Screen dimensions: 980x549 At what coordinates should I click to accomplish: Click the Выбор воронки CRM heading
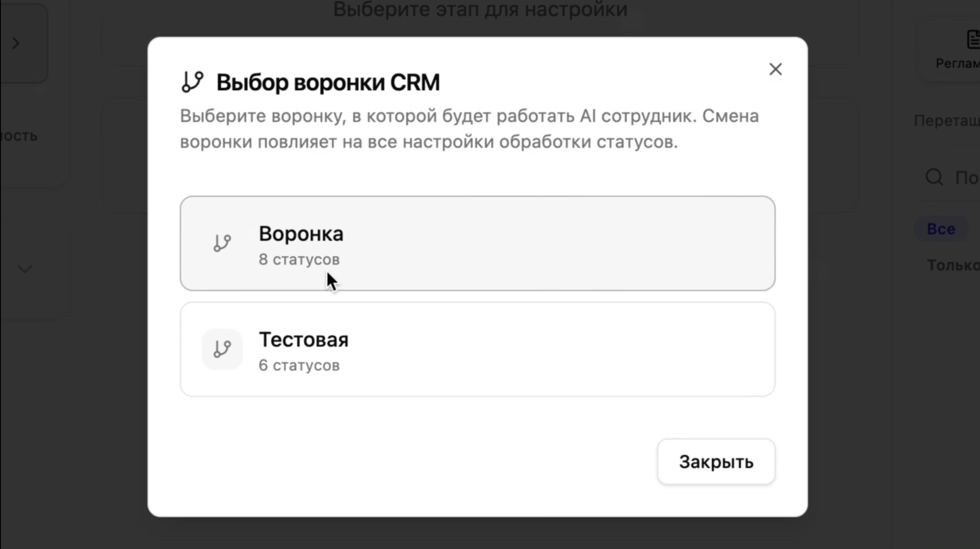[x=328, y=83]
